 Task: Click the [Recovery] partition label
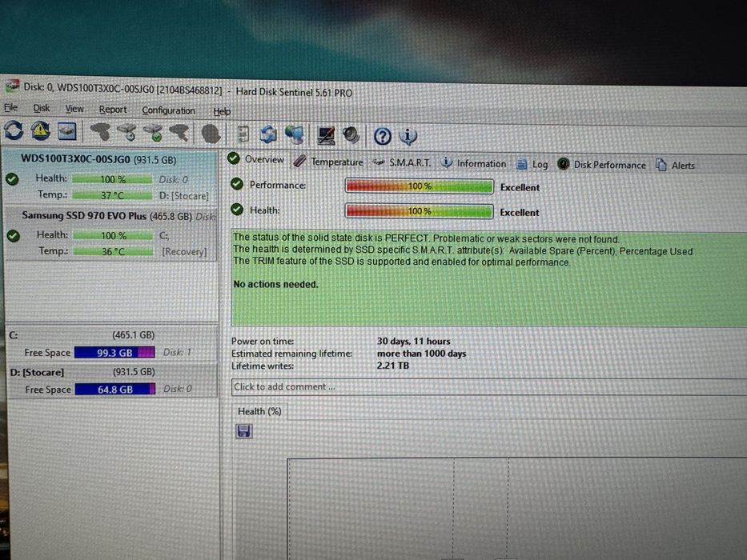point(184,251)
